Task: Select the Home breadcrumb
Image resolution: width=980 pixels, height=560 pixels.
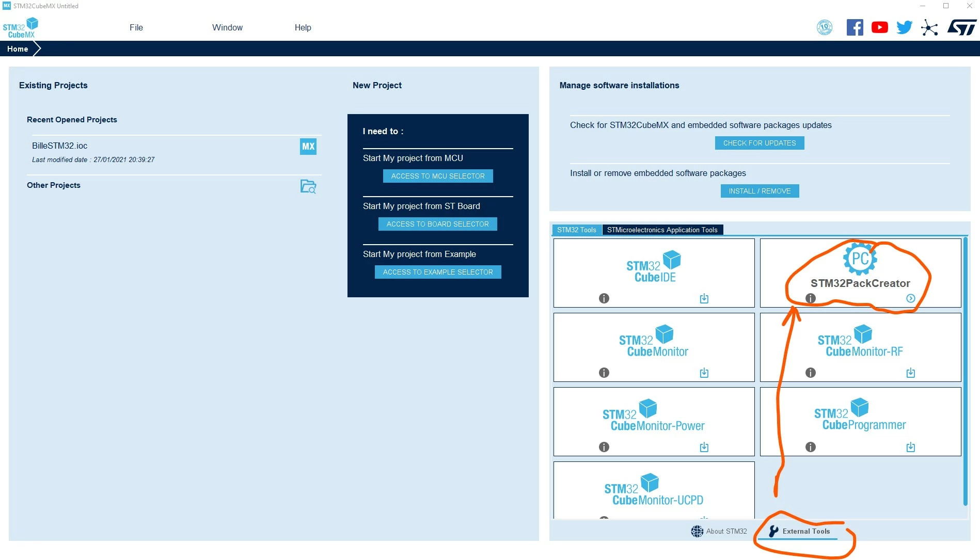Action: (x=18, y=49)
